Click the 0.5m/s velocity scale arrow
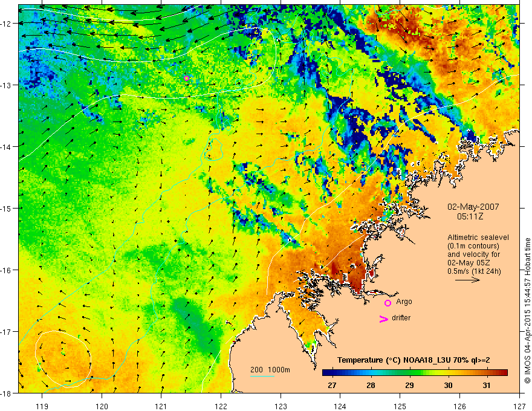The width and height of the screenshot is (532, 411). [467, 280]
